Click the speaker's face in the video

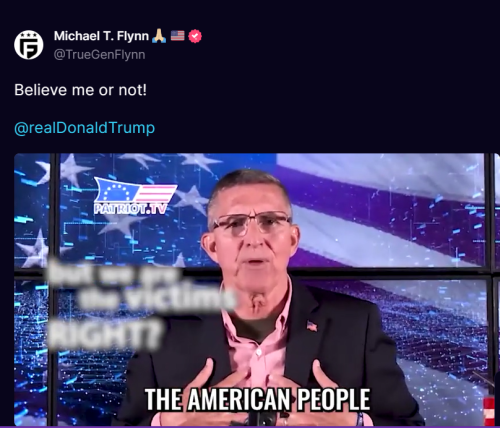252,233
